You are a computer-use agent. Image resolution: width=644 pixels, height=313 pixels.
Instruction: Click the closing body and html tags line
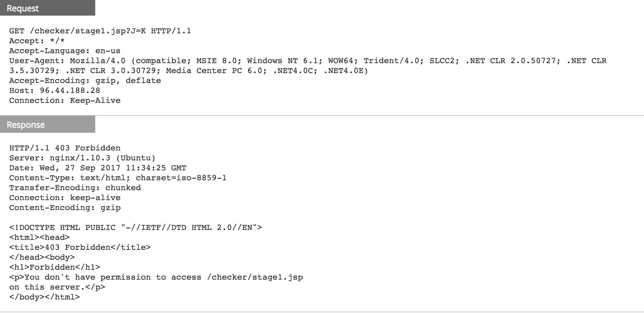coord(44,297)
